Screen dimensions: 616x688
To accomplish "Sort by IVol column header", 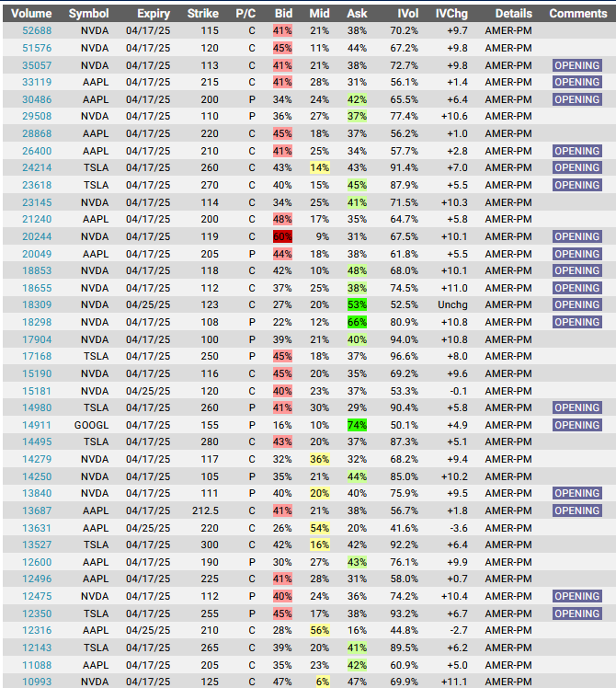I will (407, 14).
